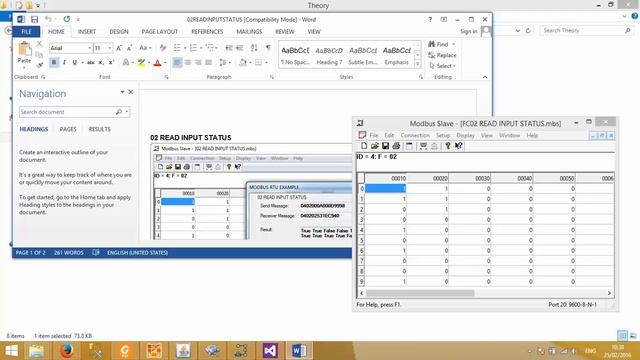This screenshot has width=640, height=360.
Task: Open Visual Studio from the Windows taskbar
Action: click(270, 351)
